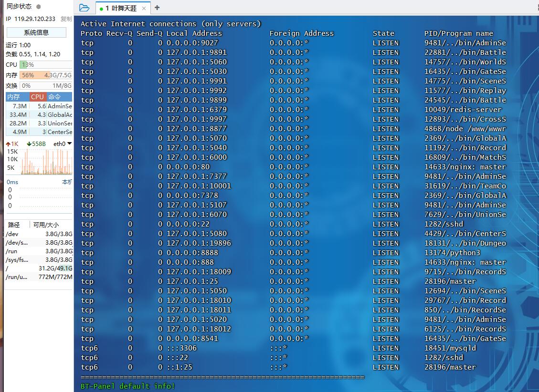Image resolution: width=539 pixels, height=392 pixels.
Task: Copy the IP address via 复制
Action: [66, 19]
